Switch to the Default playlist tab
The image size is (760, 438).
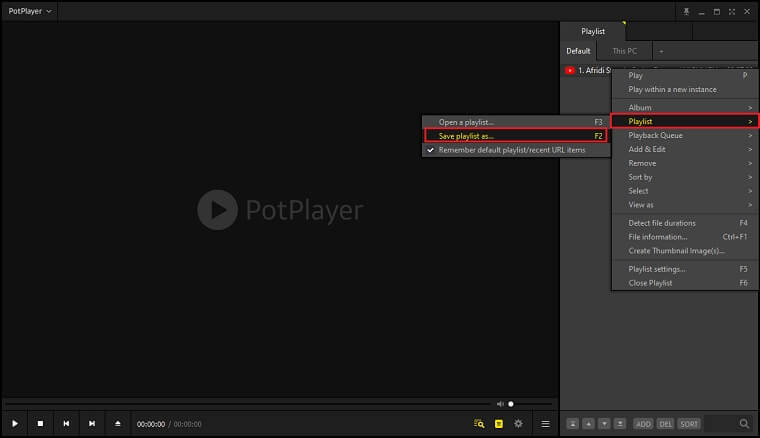coord(578,51)
